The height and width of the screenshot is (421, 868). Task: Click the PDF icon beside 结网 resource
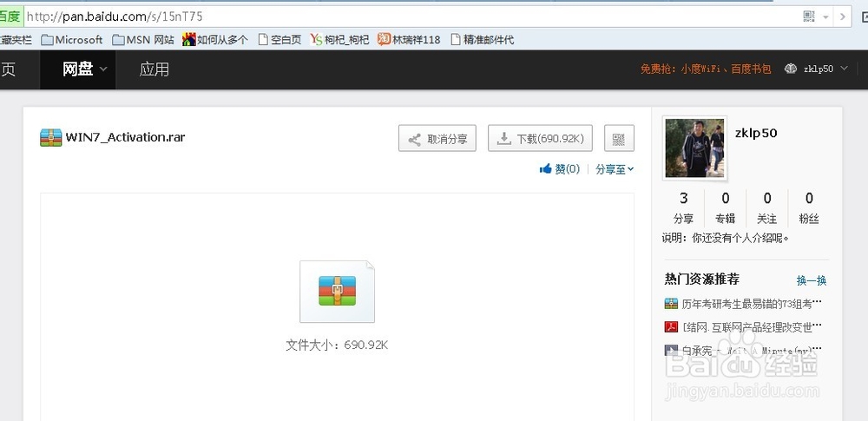[671, 327]
